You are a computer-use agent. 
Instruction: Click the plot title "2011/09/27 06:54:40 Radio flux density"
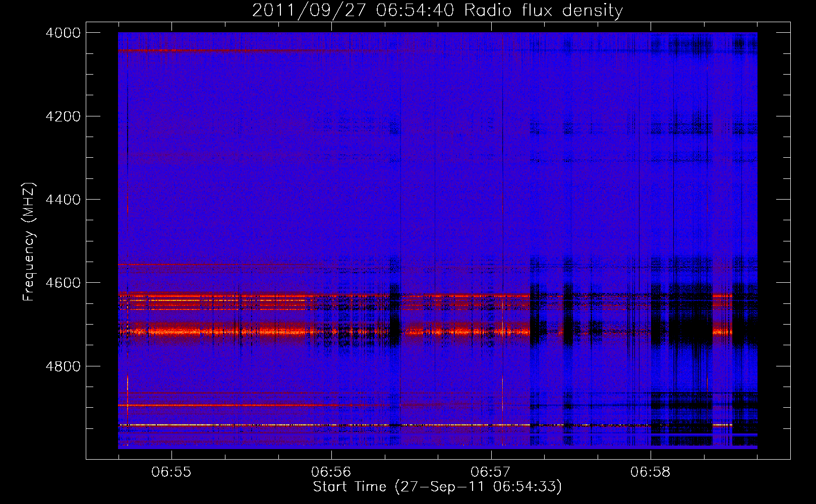click(x=437, y=11)
